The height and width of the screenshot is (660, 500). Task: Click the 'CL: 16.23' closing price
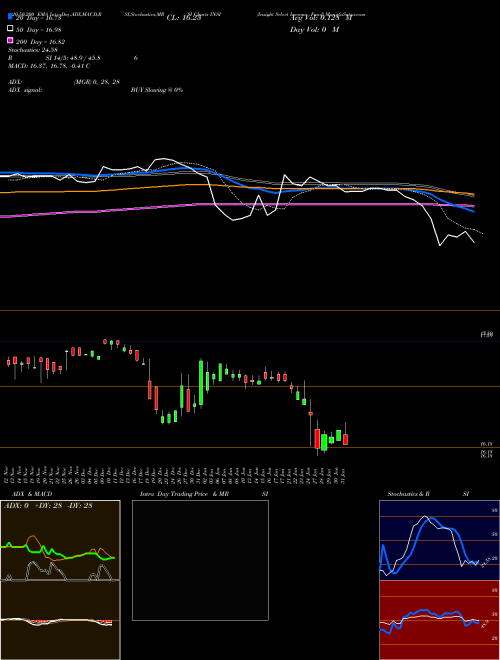click(x=184, y=18)
